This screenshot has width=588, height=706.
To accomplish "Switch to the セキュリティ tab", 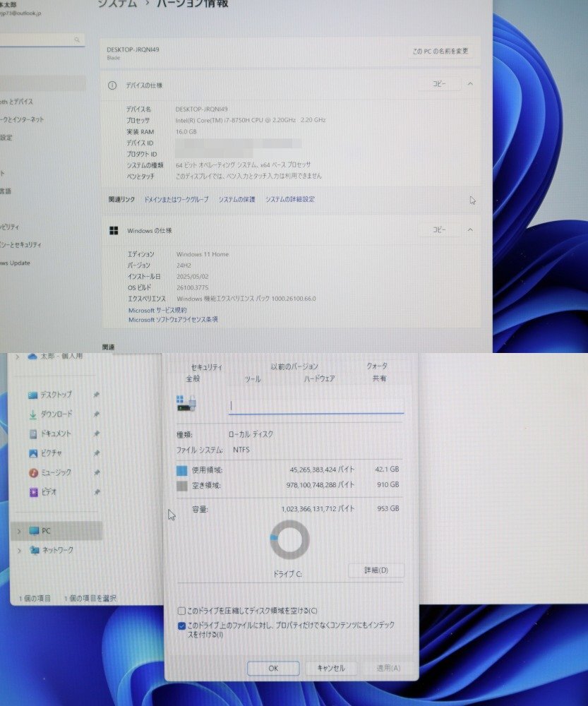I will (x=207, y=367).
